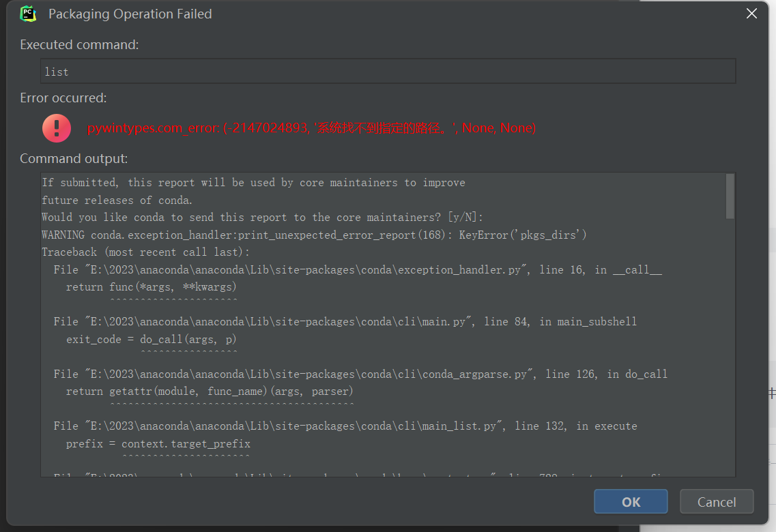Click the cli\main.py line 84 traceback line
The height and width of the screenshot is (532, 776).
(345, 322)
